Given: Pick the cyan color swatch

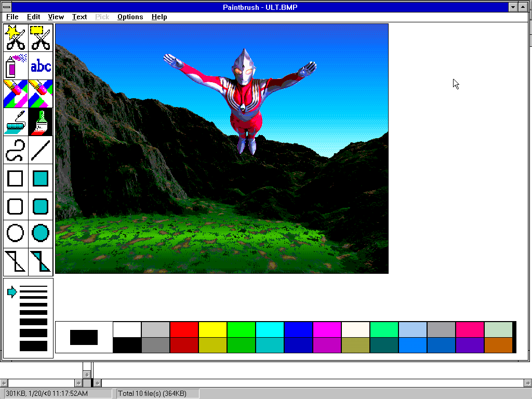Looking at the screenshot, I should (270, 329).
